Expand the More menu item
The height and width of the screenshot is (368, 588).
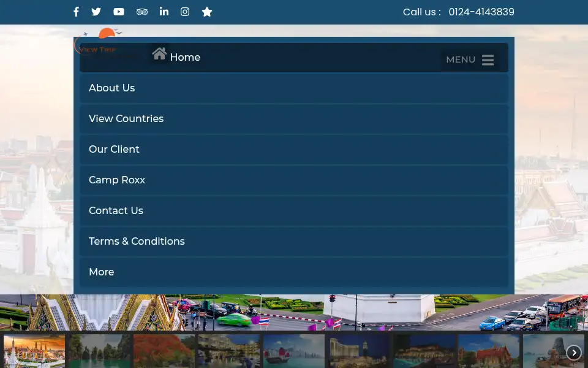pos(294,272)
